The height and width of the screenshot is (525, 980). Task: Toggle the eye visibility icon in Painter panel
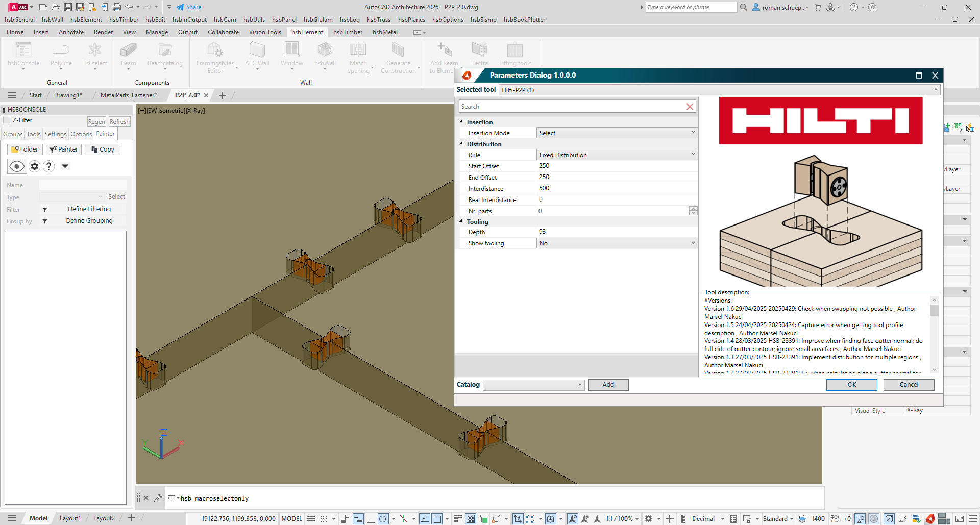[16, 166]
